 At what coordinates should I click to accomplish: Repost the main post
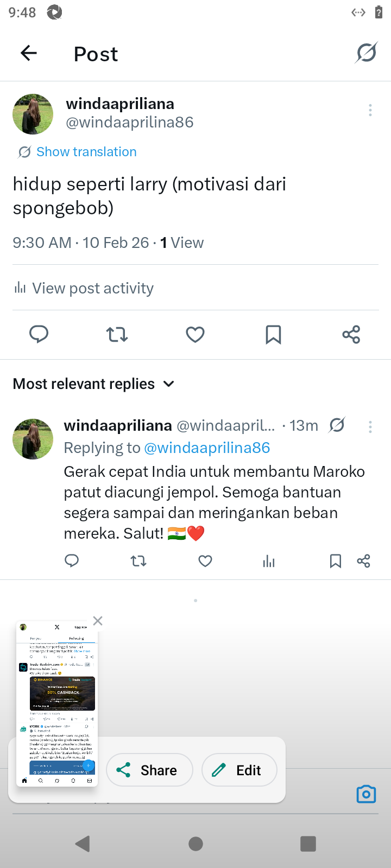[x=117, y=334]
